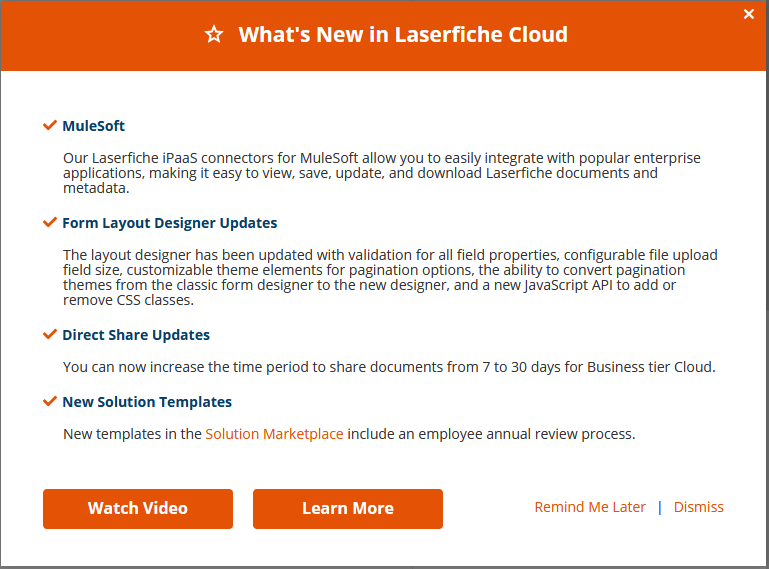The image size is (769, 569).
Task: Click the checkmark next to Direct Share Updates
Action: (x=50, y=334)
